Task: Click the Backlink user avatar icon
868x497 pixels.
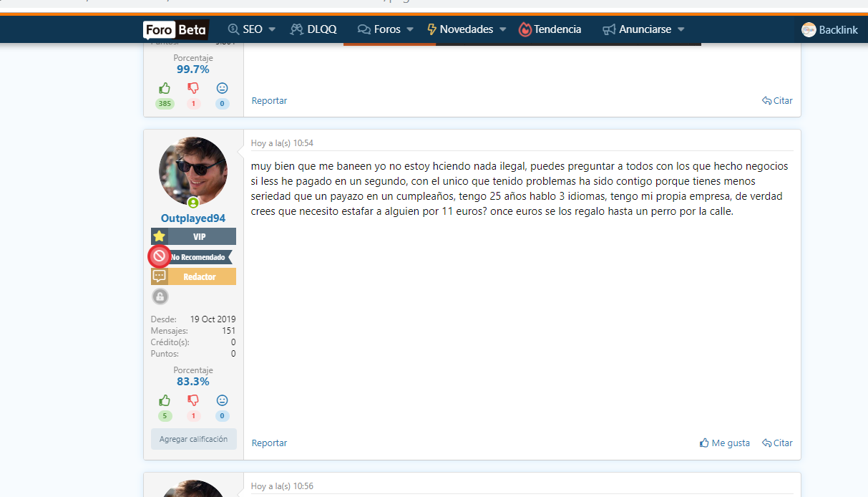Action: coord(809,29)
